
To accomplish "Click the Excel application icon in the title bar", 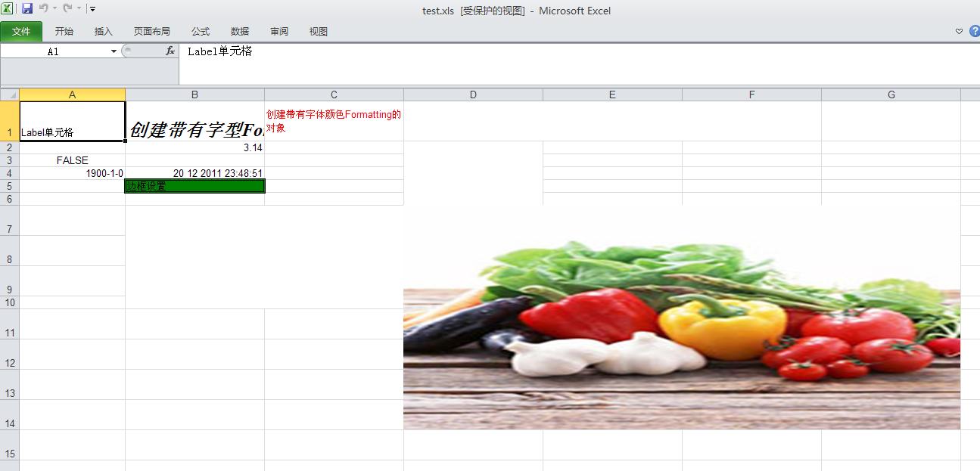I will pos(7,9).
